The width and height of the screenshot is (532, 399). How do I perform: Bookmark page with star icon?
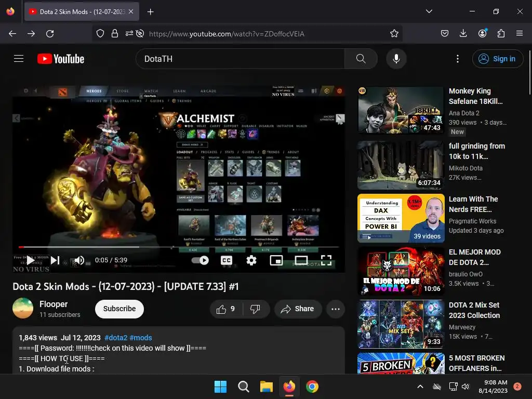tap(394, 34)
